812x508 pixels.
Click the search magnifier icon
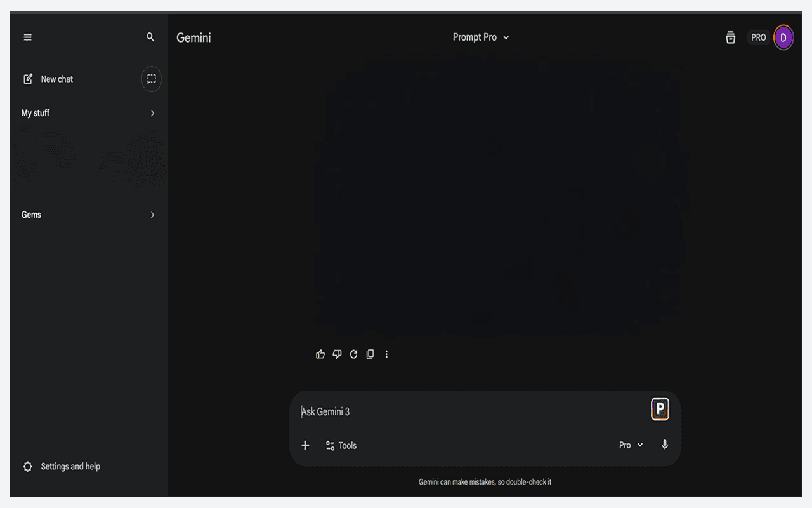tap(150, 37)
